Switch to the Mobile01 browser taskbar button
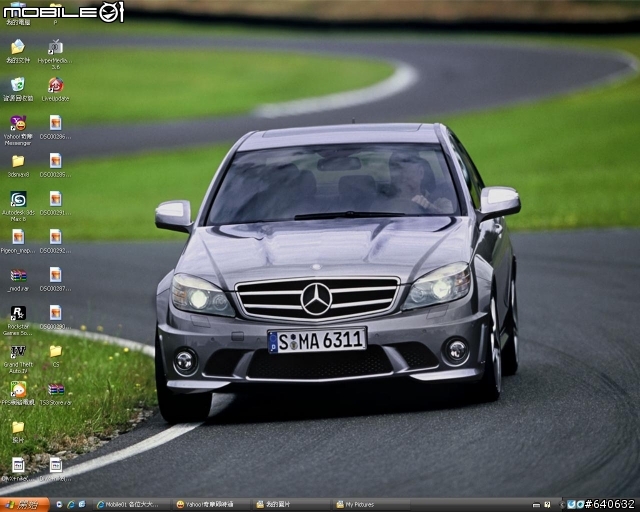The width and height of the screenshot is (640, 512). 131,505
